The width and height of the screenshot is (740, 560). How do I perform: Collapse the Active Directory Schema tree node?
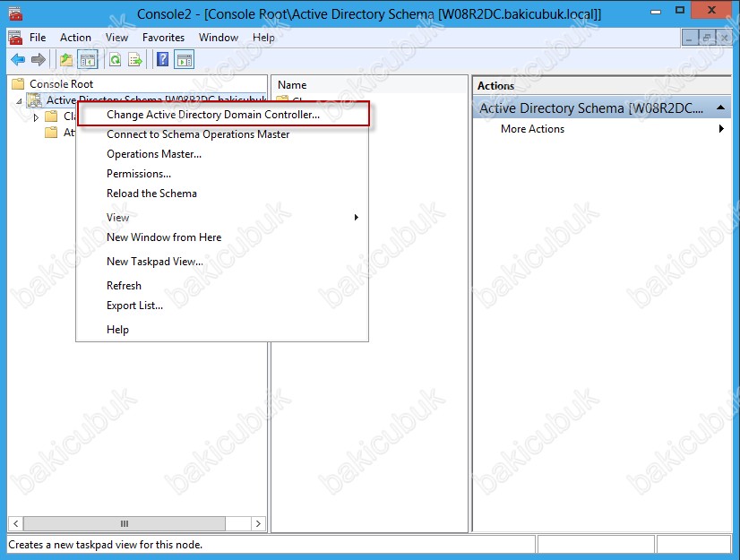[x=20, y=100]
